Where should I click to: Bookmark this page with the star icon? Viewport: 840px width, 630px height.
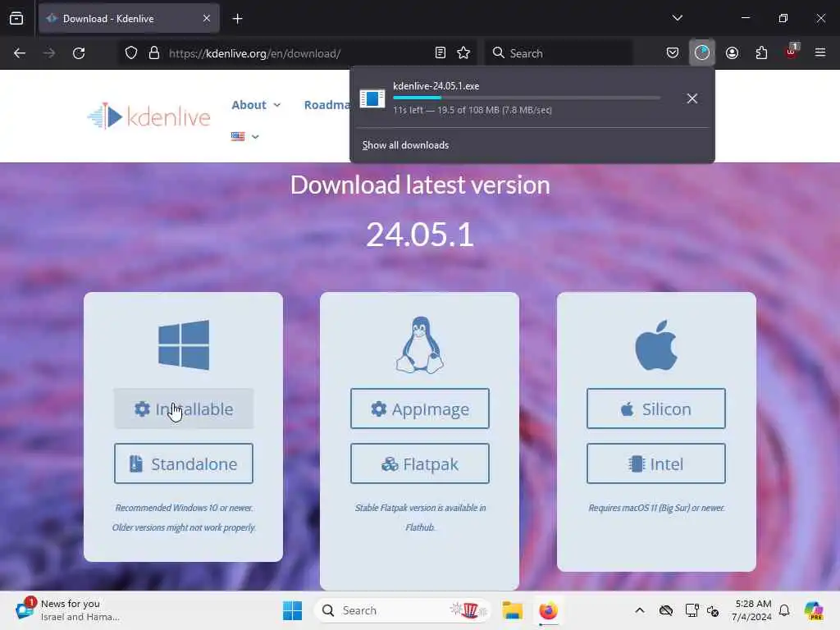click(463, 53)
